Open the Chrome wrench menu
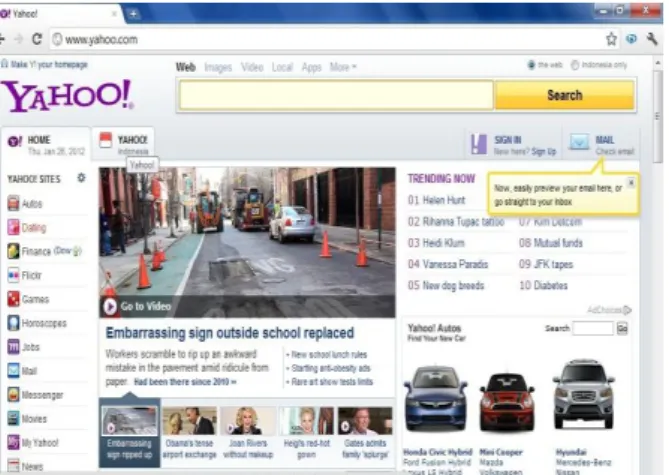The height and width of the screenshot is (475, 669). (x=652, y=39)
